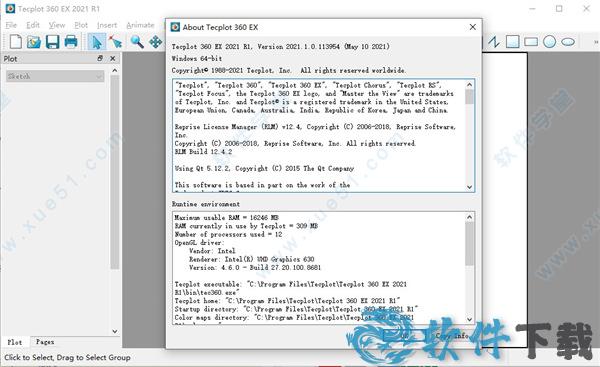
Task: Click the 'Vendor: Intel' line
Action: point(212,251)
